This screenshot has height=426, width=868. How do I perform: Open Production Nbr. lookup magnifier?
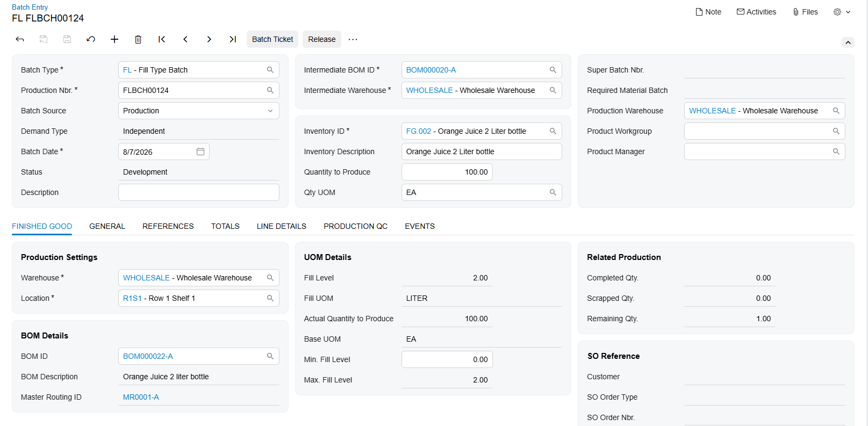pos(270,90)
